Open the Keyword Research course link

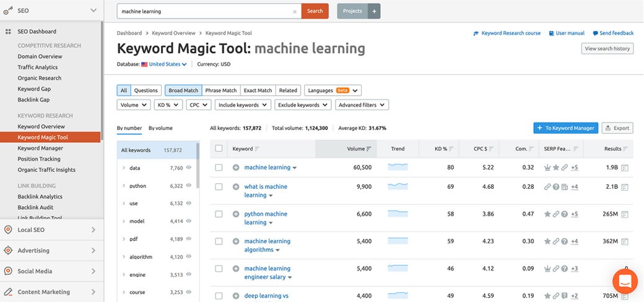(507, 33)
